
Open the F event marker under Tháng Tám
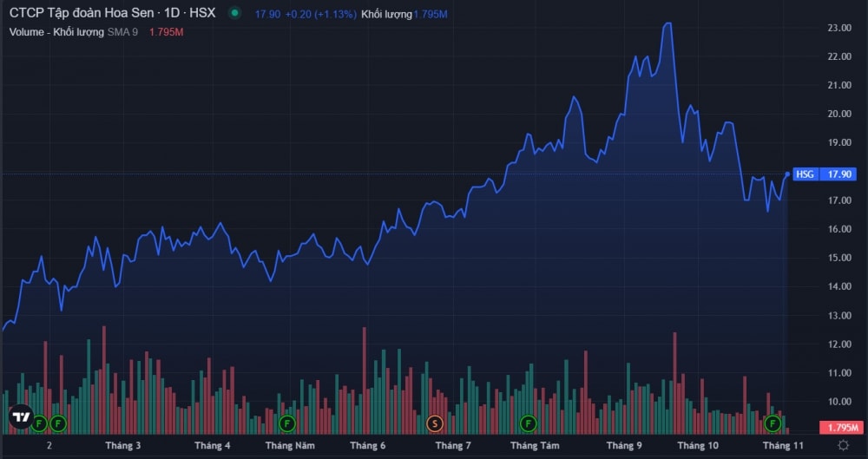528,424
